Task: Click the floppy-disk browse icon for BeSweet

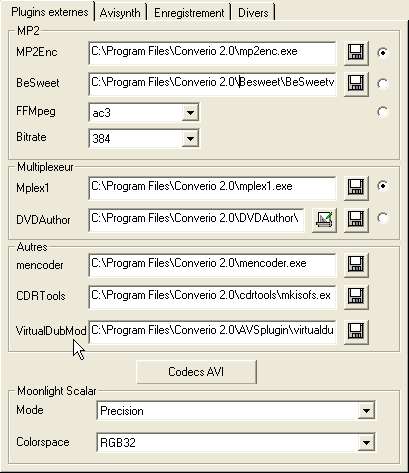Action: click(x=356, y=83)
